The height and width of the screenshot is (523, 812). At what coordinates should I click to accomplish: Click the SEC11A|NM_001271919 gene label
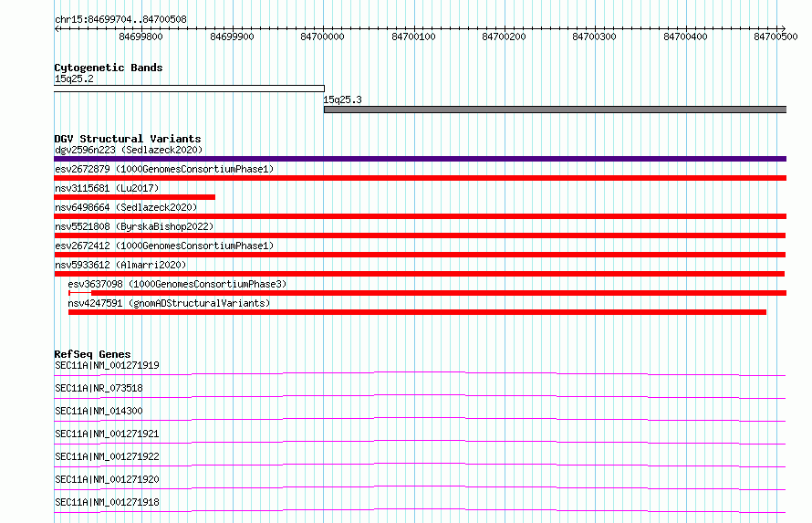tap(107, 365)
